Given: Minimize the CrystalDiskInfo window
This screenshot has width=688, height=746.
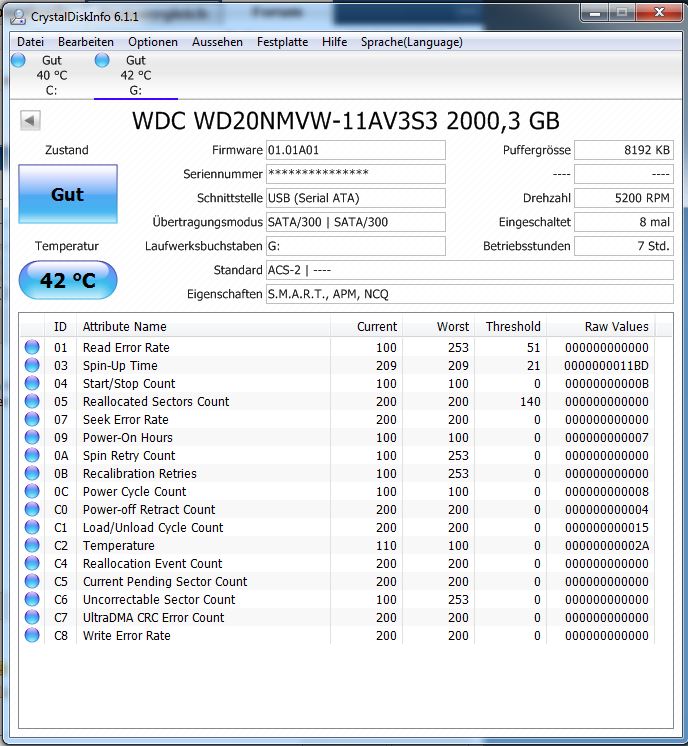Looking at the screenshot, I should 595,13.
